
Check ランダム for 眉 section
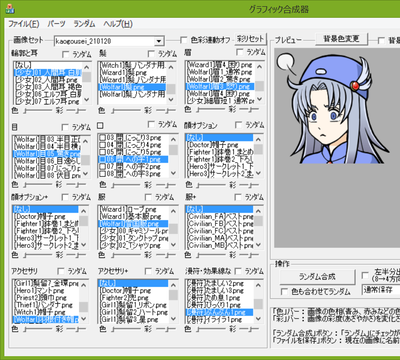[x=239, y=52]
